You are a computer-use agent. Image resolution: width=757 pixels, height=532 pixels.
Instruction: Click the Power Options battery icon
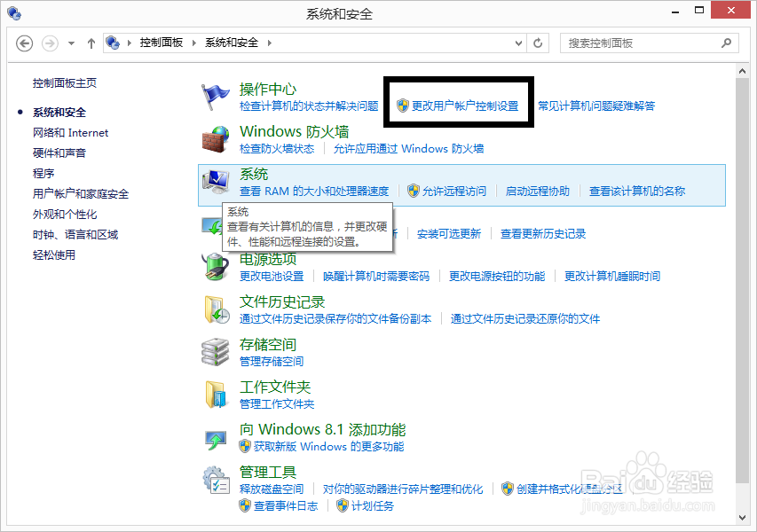pos(215,266)
